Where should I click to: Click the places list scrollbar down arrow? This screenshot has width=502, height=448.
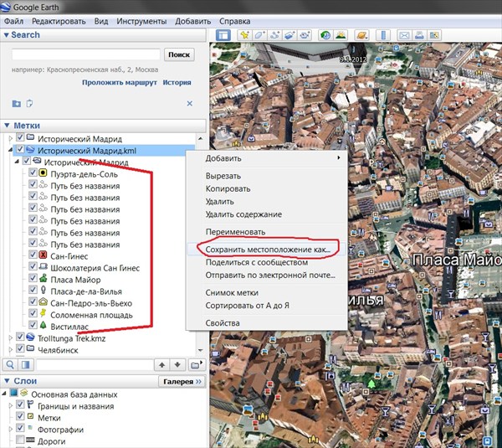pyautogui.click(x=201, y=351)
